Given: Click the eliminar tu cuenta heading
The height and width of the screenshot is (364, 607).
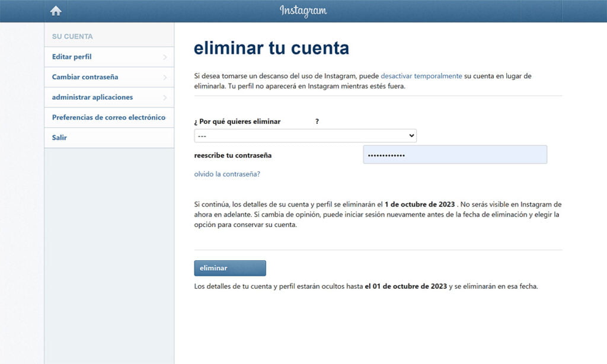Looking at the screenshot, I should tap(271, 48).
